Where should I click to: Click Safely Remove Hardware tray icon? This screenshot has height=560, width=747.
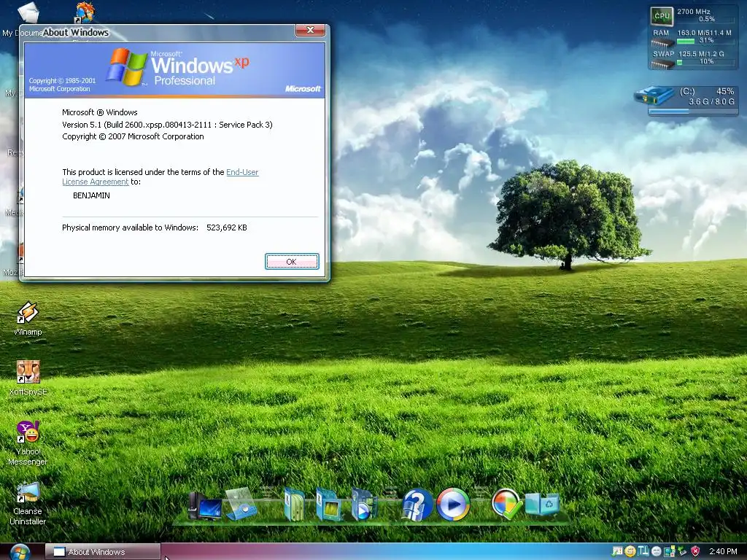pos(683,551)
